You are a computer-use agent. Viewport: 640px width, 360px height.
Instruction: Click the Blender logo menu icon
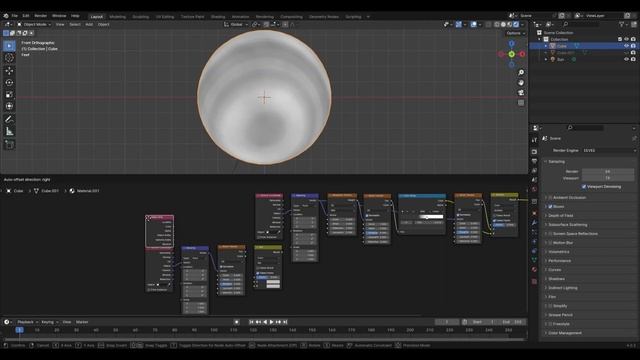click(6, 16)
